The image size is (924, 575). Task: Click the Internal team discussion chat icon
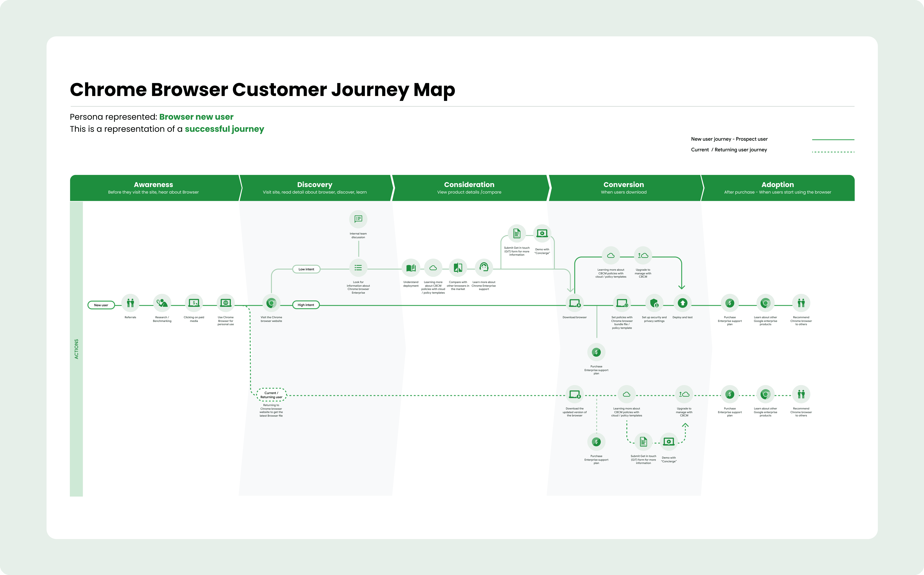tap(358, 219)
